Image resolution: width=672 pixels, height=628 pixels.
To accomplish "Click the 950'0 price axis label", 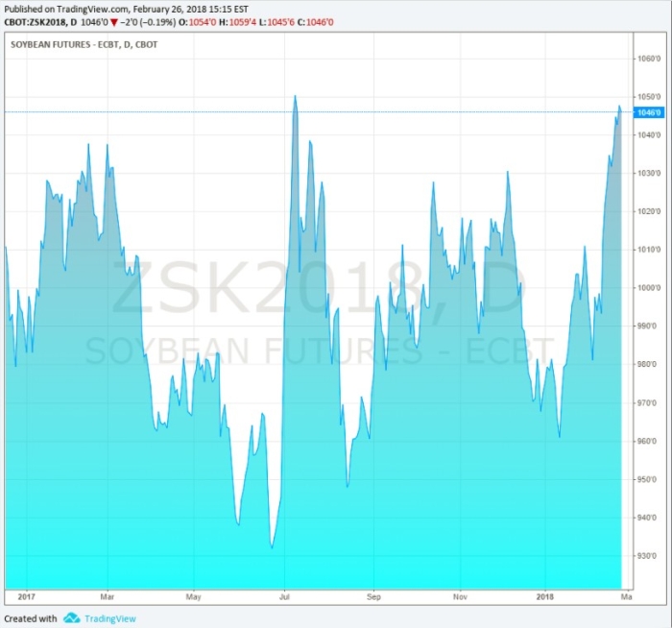I will (x=647, y=479).
